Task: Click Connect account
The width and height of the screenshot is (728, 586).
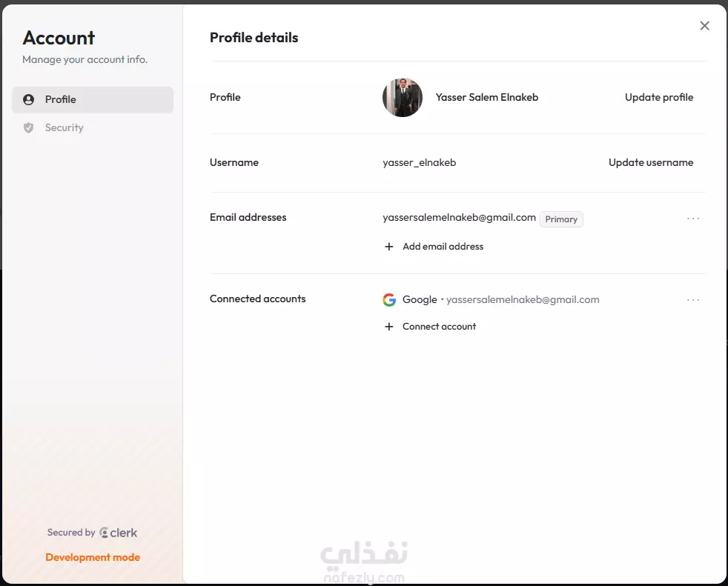Action: (439, 327)
